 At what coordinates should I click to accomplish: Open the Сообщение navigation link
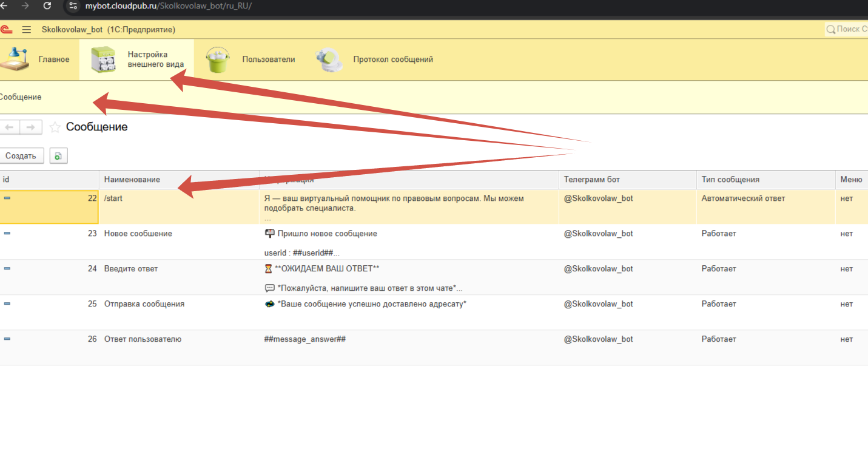20,97
